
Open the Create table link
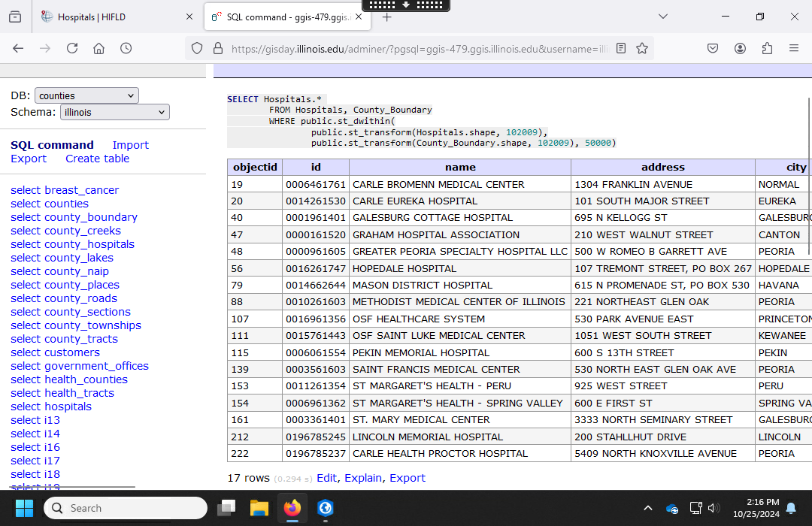[x=97, y=159]
